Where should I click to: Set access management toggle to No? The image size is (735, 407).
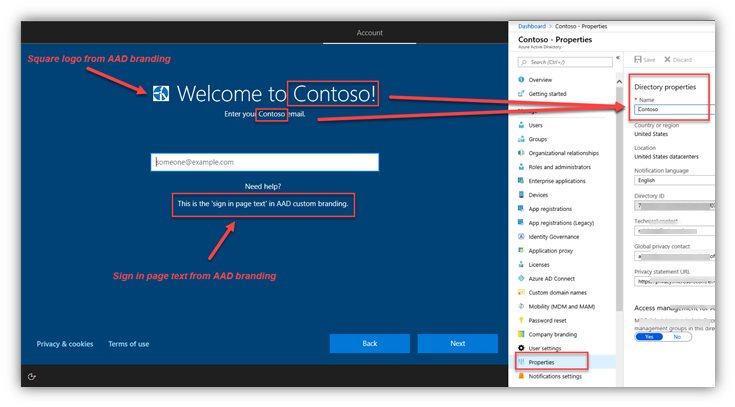pyautogui.click(x=677, y=337)
